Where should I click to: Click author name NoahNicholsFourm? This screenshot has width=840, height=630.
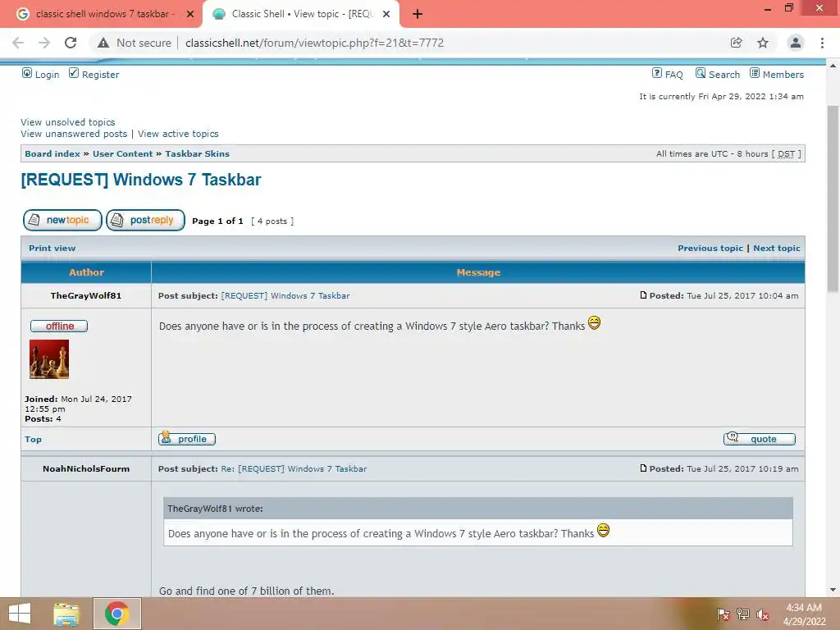(86, 468)
